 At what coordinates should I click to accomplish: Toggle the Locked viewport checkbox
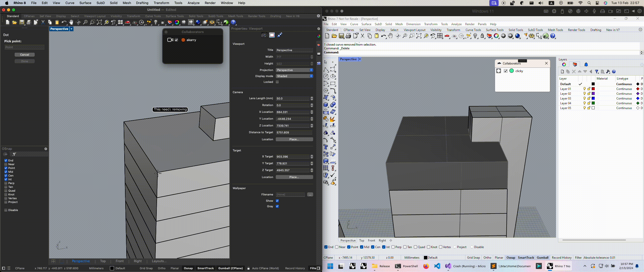click(277, 82)
